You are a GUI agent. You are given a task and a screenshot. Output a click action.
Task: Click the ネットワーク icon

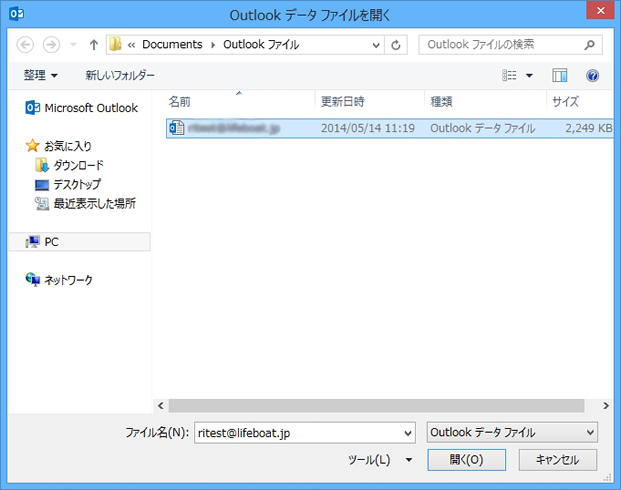pos(32,279)
